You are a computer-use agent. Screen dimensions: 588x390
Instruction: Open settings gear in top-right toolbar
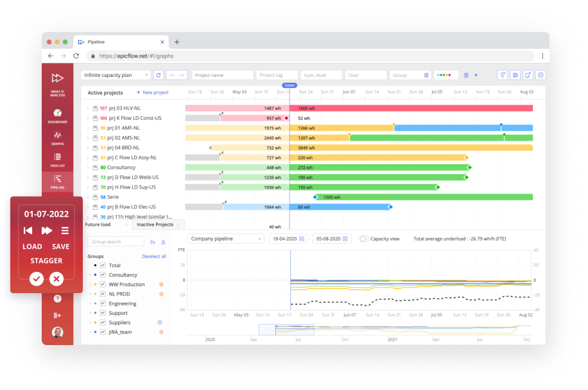pyautogui.click(x=540, y=75)
